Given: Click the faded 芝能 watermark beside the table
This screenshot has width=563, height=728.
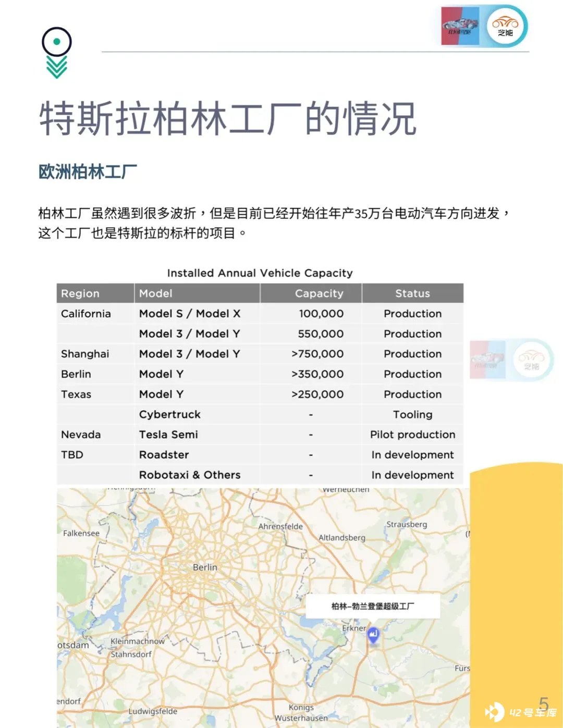Looking at the screenshot, I should (x=532, y=360).
